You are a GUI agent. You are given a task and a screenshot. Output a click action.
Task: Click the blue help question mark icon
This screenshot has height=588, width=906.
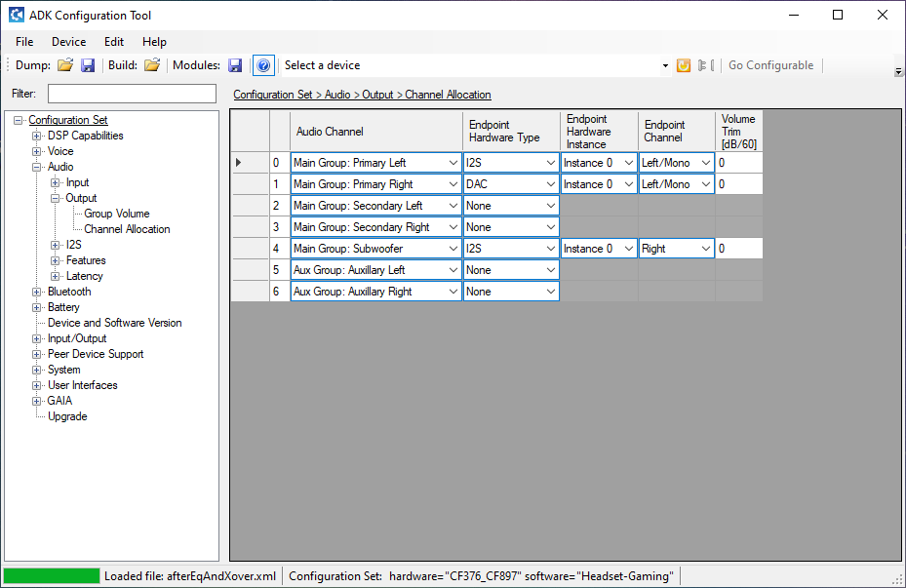tap(263, 65)
